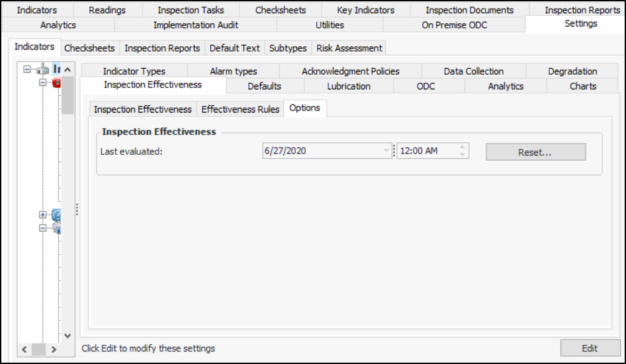Open the Indicator Types tab
This screenshot has width=626, height=364.
tap(134, 71)
